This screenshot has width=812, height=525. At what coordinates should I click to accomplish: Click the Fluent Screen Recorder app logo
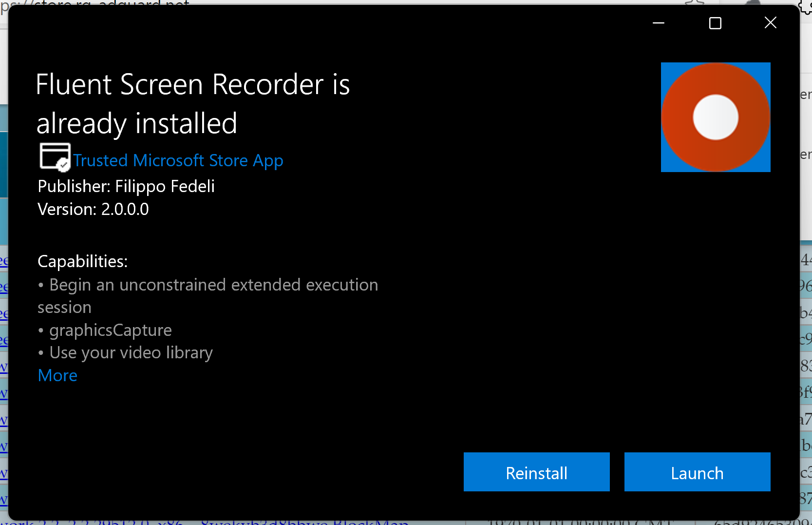716,117
